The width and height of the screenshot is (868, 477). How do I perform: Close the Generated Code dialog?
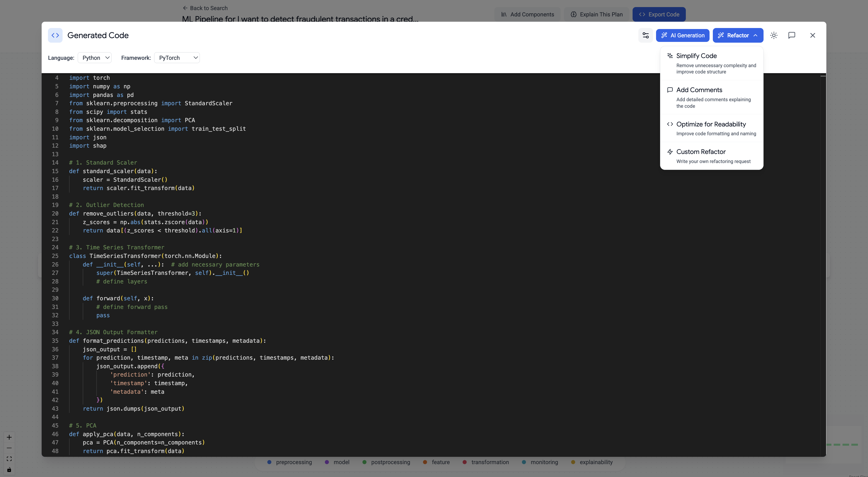pos(812,35)
